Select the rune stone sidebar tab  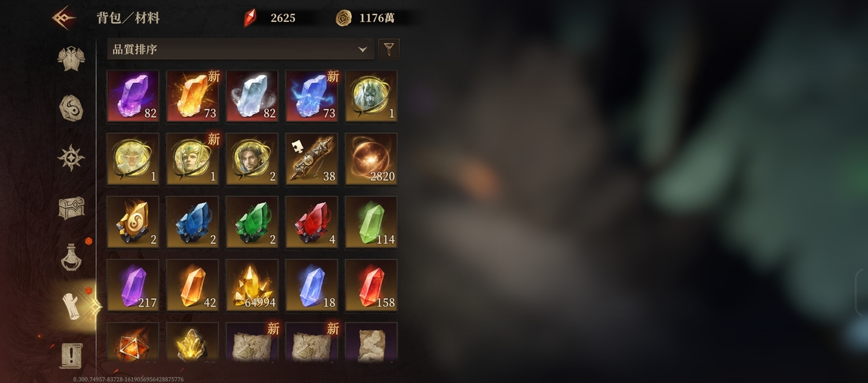click(71, 108)
